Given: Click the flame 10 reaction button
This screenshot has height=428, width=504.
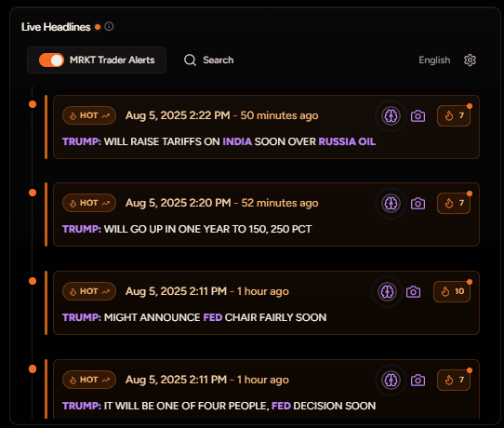Looking at the screenshot, I should click(x=452, y=291).
